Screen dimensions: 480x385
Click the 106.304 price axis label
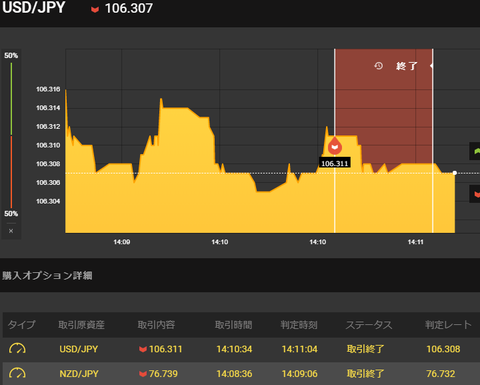click(x=48, y=201)
